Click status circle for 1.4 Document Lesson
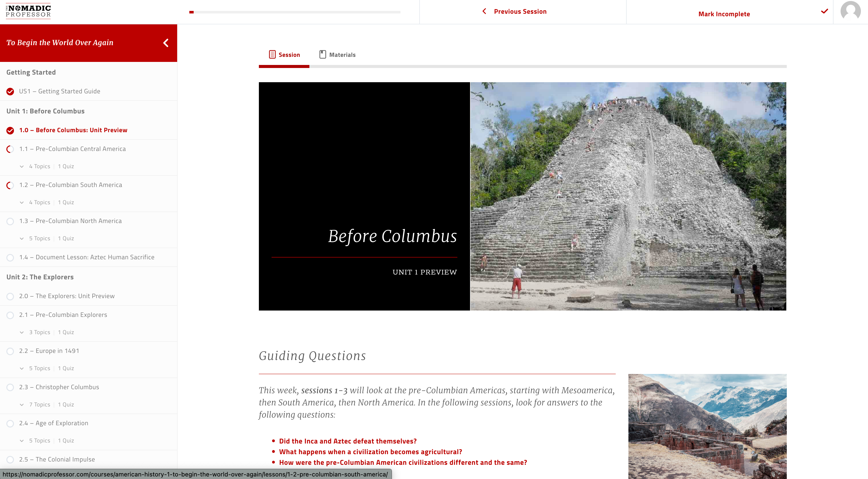Viewport: 868px width, 479px height. (x=10, y=257)
